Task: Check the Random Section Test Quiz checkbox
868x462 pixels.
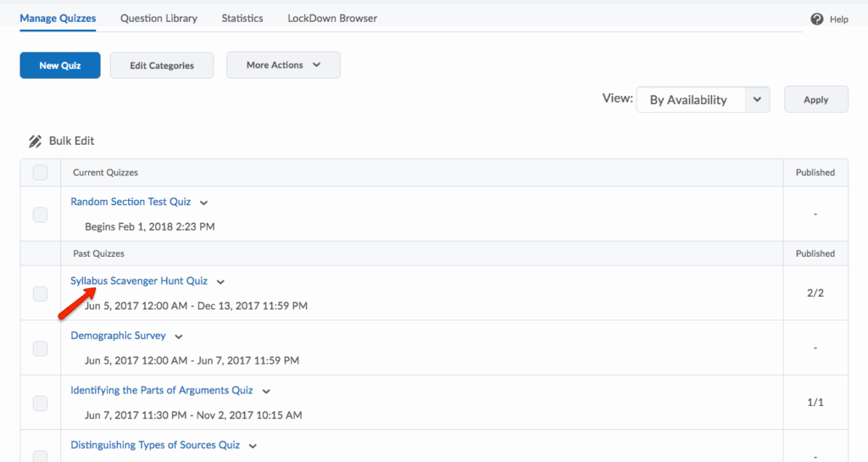Action: tap(40, 214)
